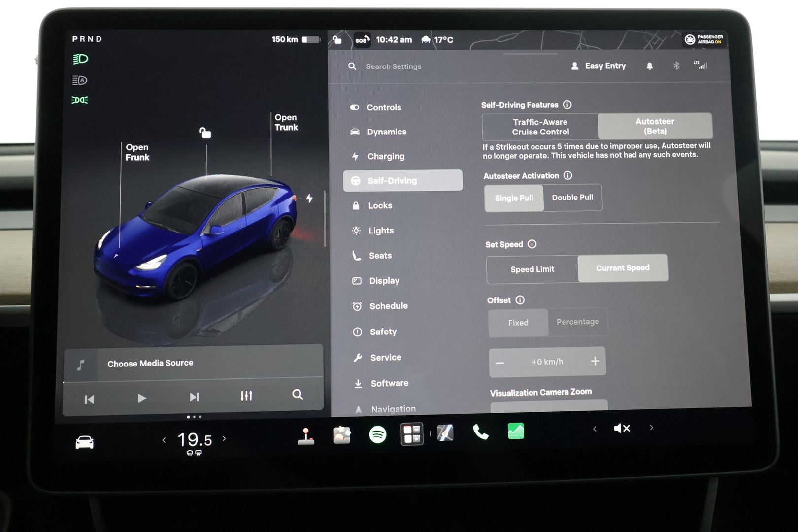Open car controls from bottom bar
The width and height of the screenshot is (798, 532).
tap(84, 442)
